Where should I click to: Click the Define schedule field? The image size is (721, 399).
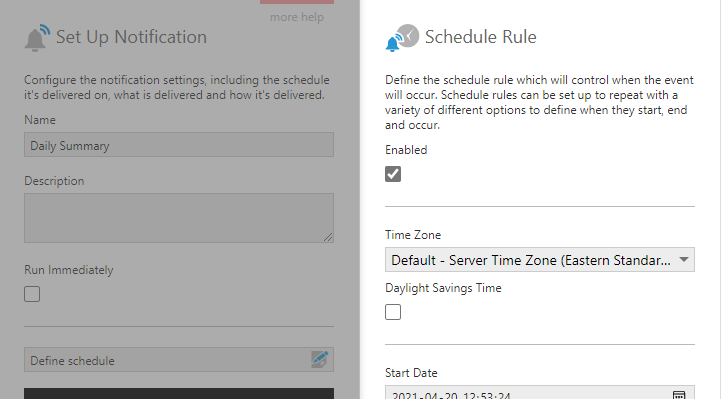tap(179, 359)
